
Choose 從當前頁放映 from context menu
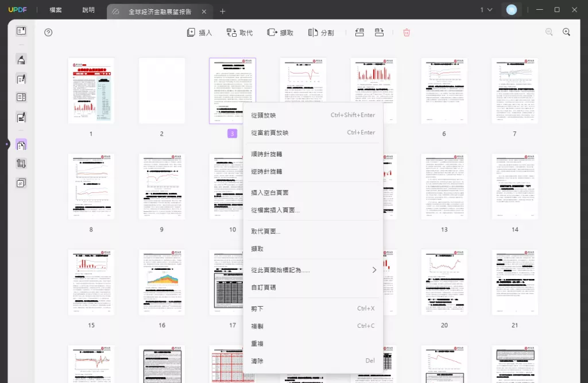point(313,133)
